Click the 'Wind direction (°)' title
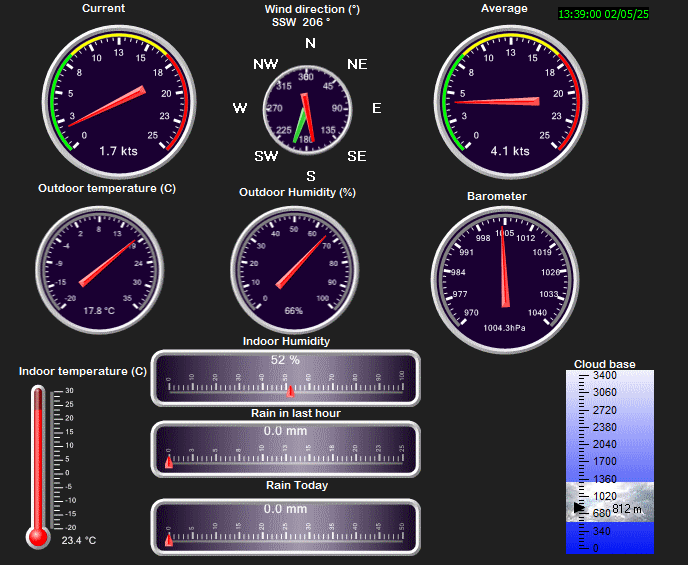The image size is (688, 565). 312,9
